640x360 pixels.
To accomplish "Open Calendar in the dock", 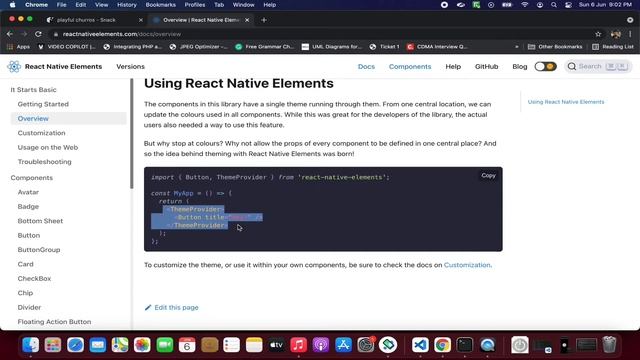I will point(187,345).
